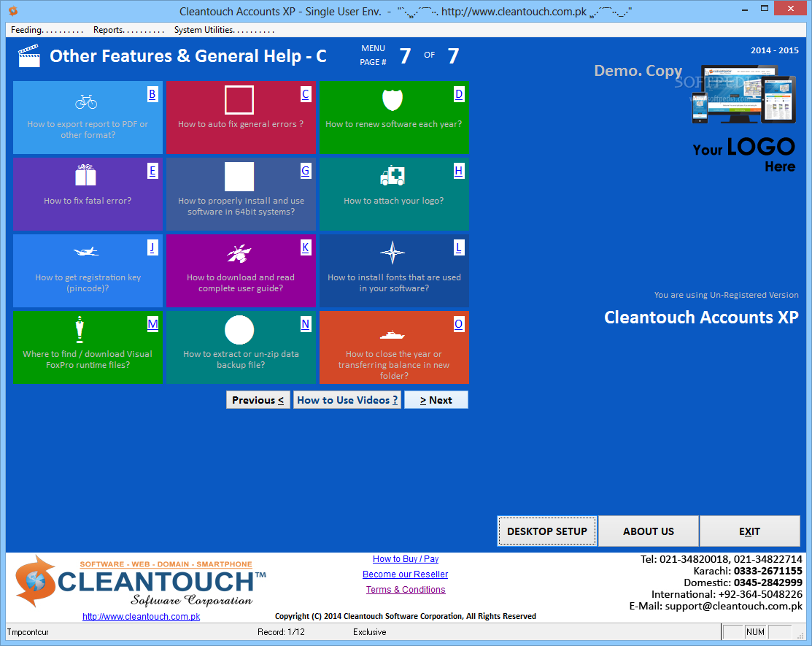The image size is (812, 646).
Task: Open the Feeding menu
Action: [47, 30]
